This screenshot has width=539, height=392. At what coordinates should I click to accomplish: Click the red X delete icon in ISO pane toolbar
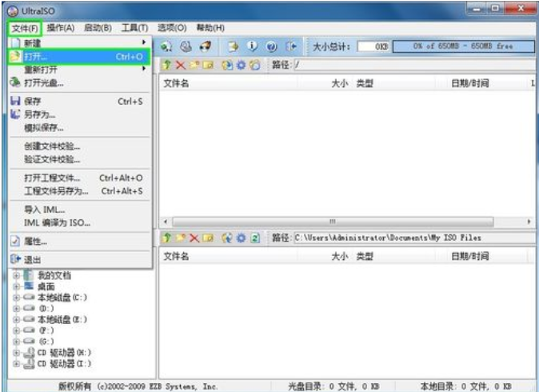181,65
